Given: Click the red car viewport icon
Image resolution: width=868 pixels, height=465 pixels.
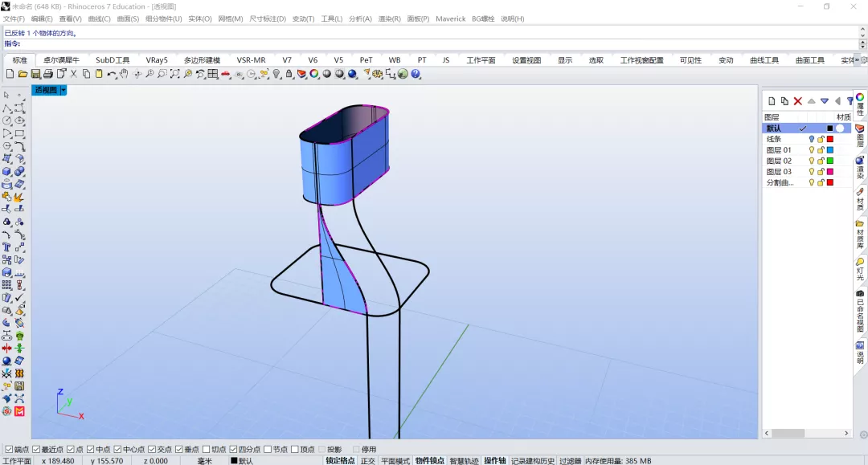Looking at the screenshot, I should click(x=226, y=74).
